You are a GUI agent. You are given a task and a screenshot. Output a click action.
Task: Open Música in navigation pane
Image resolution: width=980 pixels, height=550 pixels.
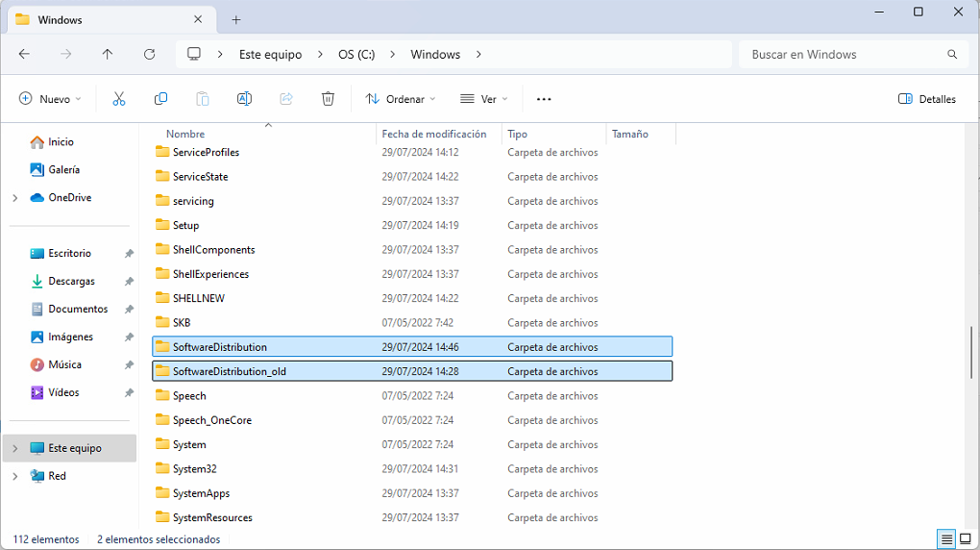(x=64, y=364)
